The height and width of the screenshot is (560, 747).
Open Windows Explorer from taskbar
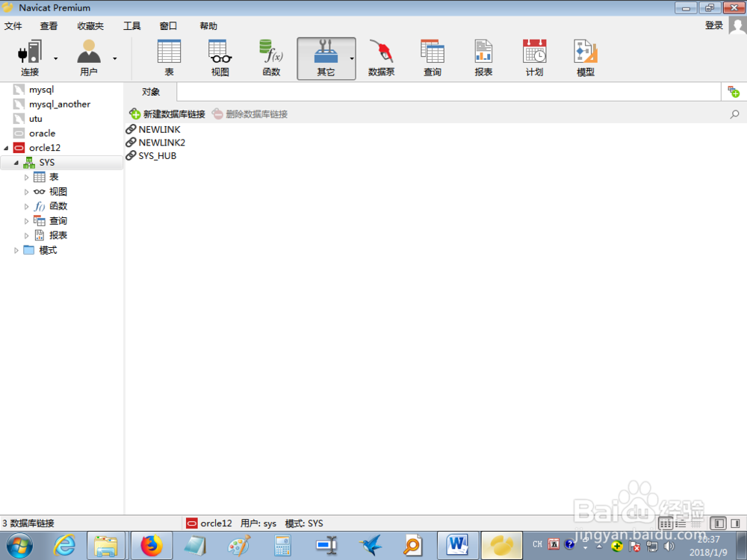106,546
